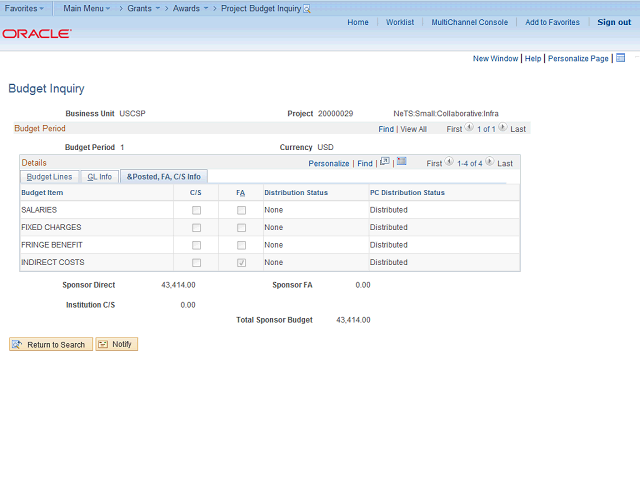Screen dimensions: 640x480
Task: Click the Details download to spreadsheet icon
Action: [x=401, y=162]
